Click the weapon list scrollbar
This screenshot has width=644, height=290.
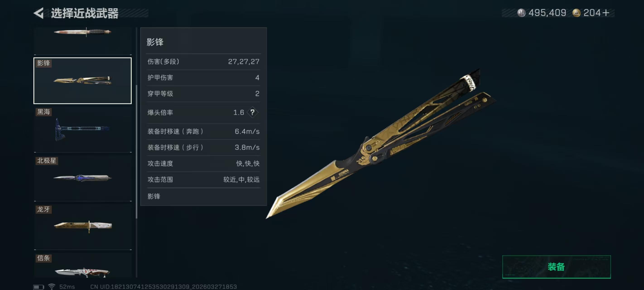(x=137, y=152)
